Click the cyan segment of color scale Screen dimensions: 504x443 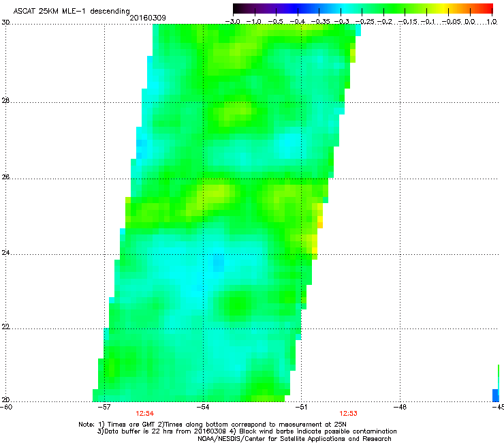coord(345,8)
